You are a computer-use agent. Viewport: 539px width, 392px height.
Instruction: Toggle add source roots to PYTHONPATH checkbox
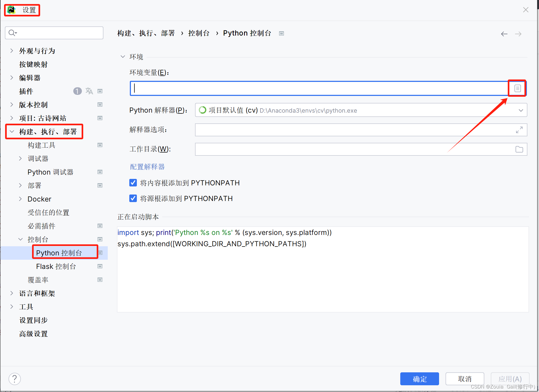tap(133, 198)
